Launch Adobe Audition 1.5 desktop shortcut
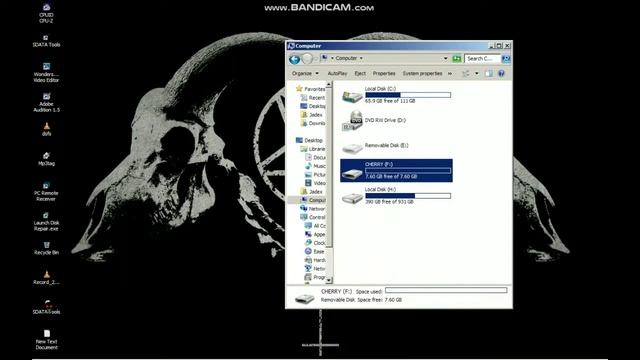The image size is (640, 360). 46,102
